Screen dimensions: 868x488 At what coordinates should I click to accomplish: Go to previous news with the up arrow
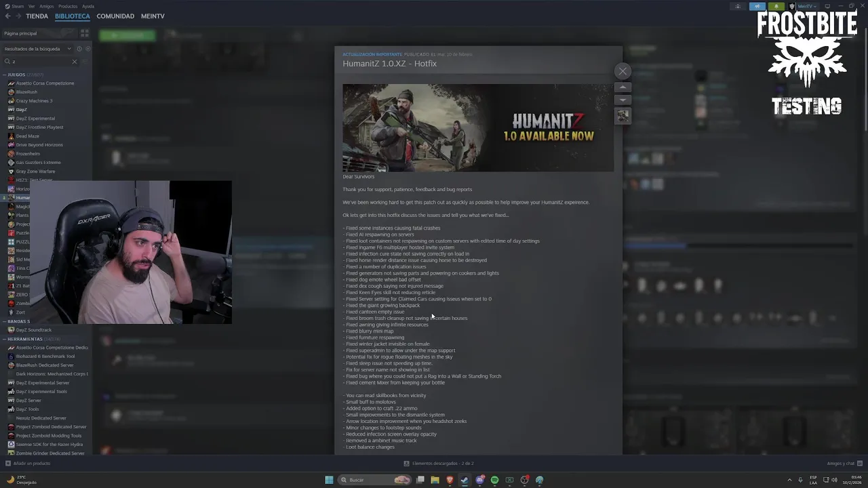point(623,87)
